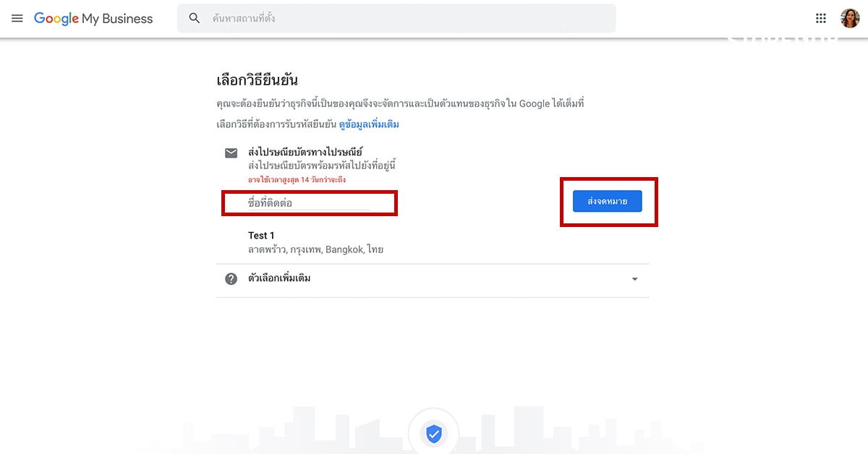
Task: Click the profile avatar picture
Action: pyautogui.click(x=850, y=18)
